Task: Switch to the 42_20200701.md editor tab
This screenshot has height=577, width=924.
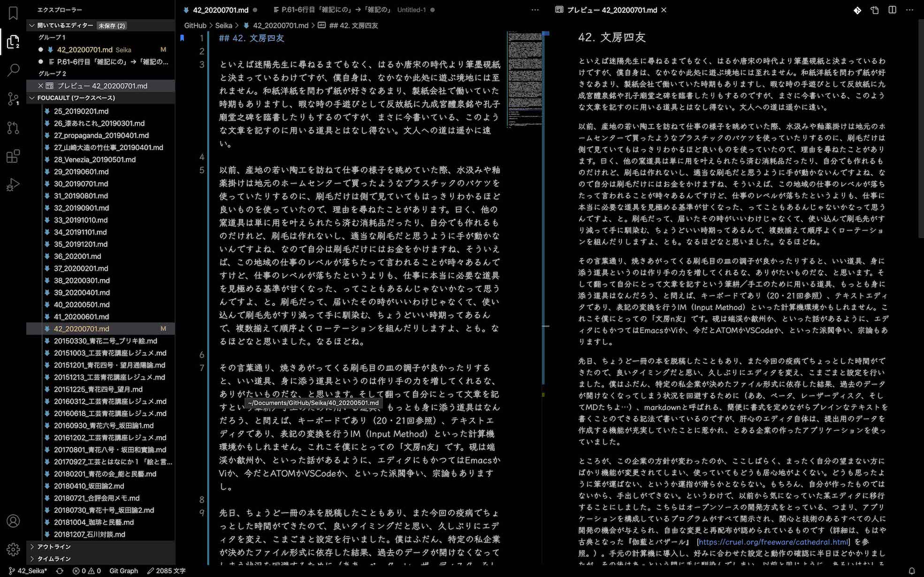Action: pos(220,10)
